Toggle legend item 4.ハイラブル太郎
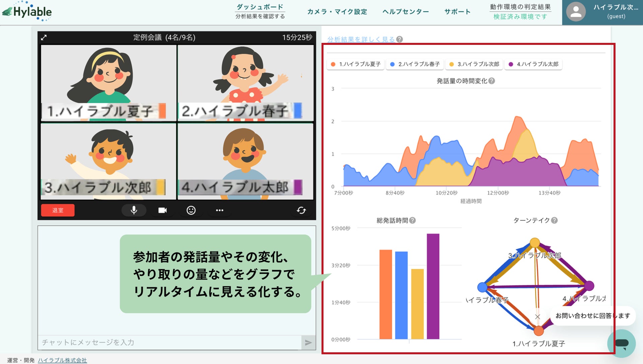Image resolution: width=643 pixels, height=364 pixels. pos(533,64)
